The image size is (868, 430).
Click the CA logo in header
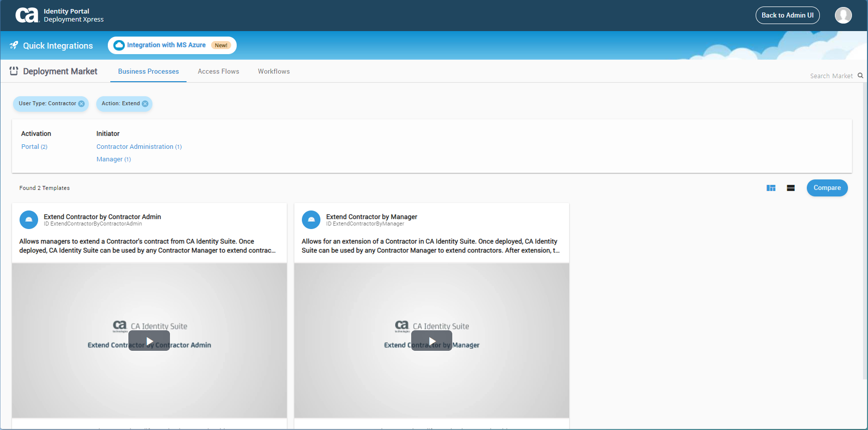click(27, 15)
